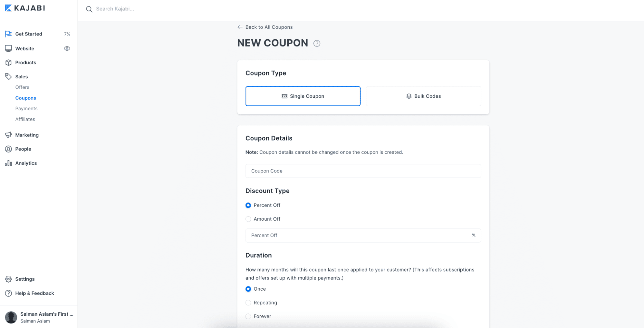
Task: Click the Sales tag icon
Action: point(8,76)
